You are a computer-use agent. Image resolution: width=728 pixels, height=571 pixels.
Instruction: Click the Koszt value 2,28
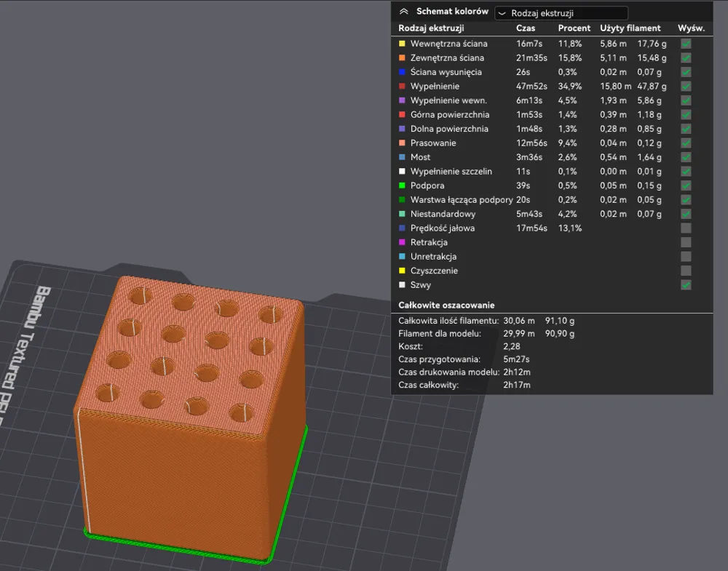click(512, 346)
